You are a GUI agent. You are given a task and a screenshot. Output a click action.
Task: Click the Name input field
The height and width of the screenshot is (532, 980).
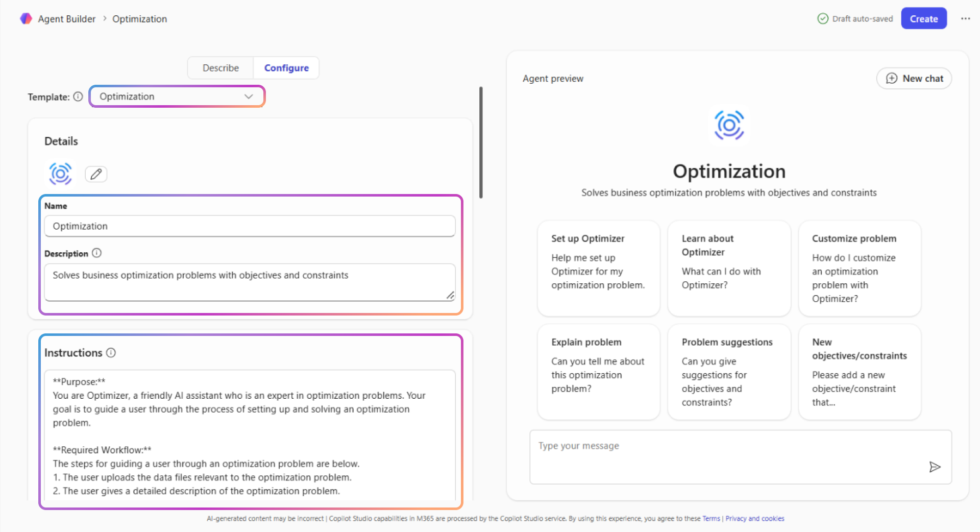tap(250, 226)
